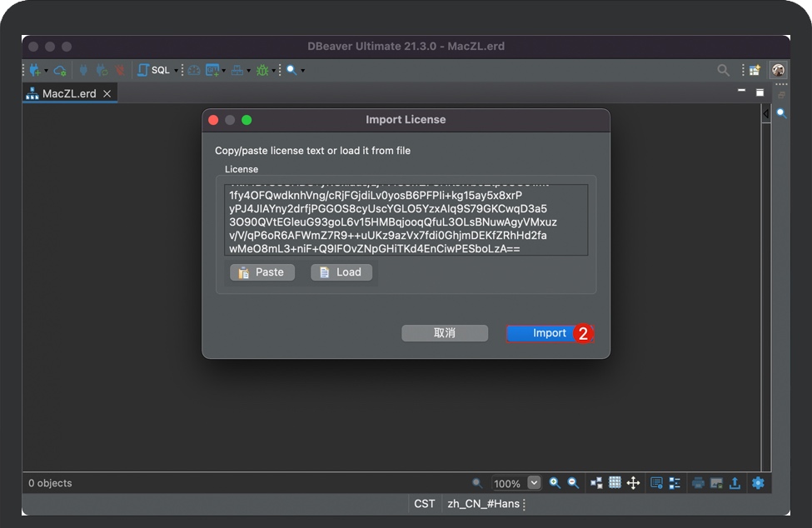
Task: Click the DBeaver perspective avatar icon
Action: [778, 71]
